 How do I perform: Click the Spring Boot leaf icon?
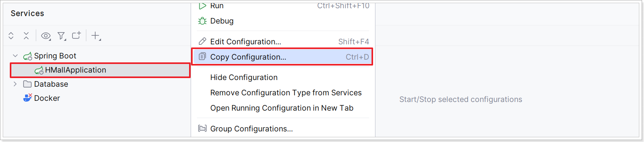(27, 56)
